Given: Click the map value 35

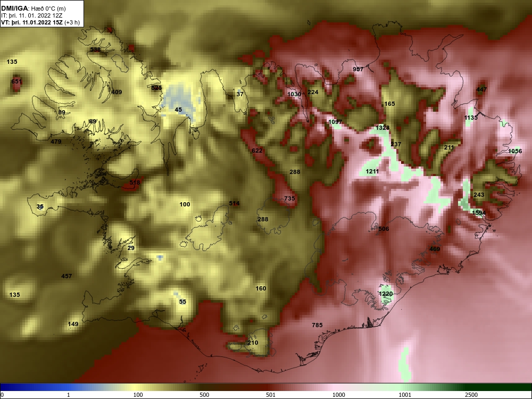Looking at the screenshot, I should coord(40,206).
